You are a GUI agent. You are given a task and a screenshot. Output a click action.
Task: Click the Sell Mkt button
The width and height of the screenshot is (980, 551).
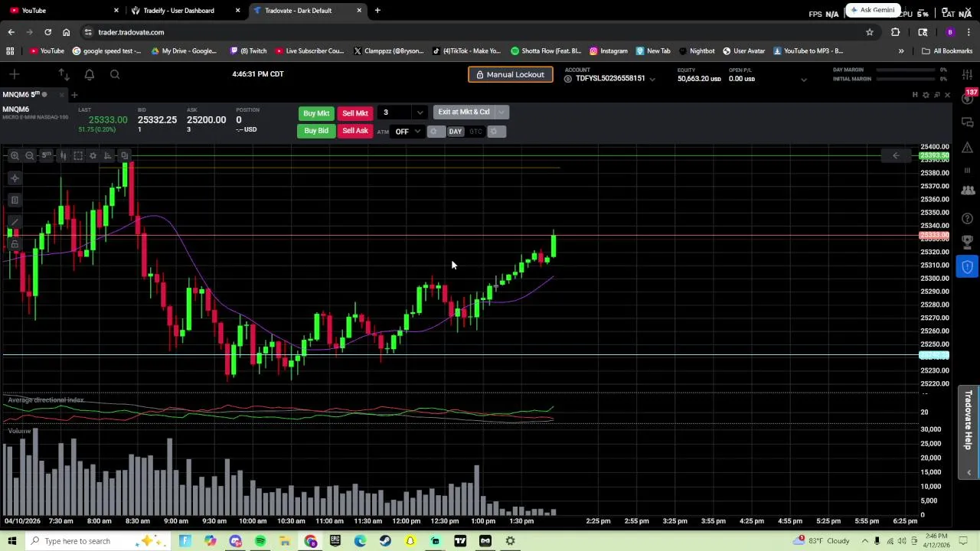tap(355, 113)
